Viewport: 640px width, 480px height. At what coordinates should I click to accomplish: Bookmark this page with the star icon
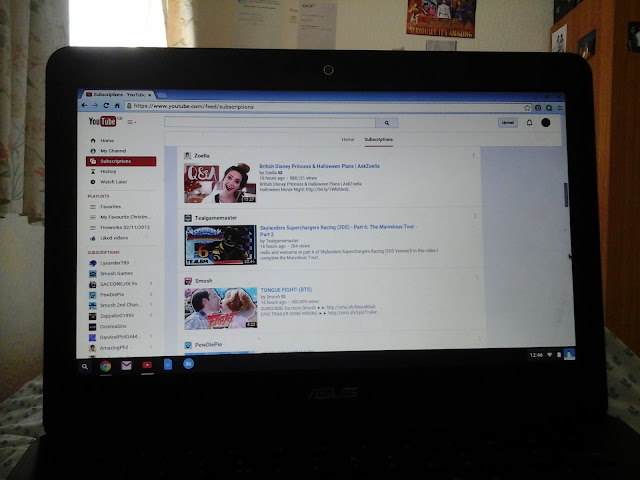pyautogui.click(x=527, y=108)
